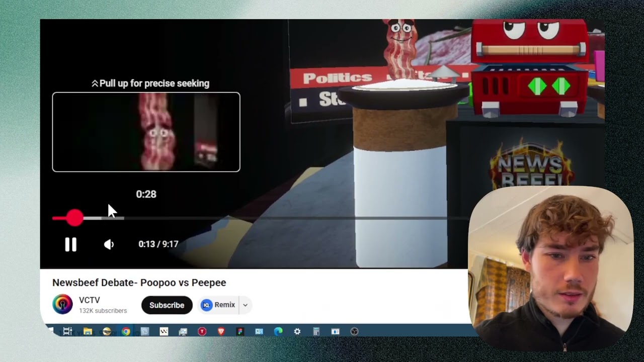Subscribe to the VCTV channel

click(167, 305)
